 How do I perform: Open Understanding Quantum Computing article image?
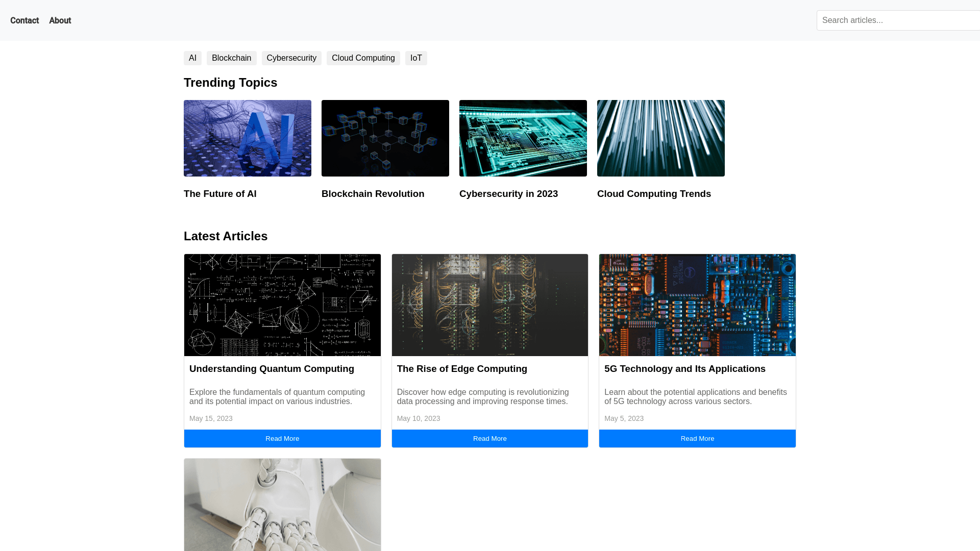(282, 305)
